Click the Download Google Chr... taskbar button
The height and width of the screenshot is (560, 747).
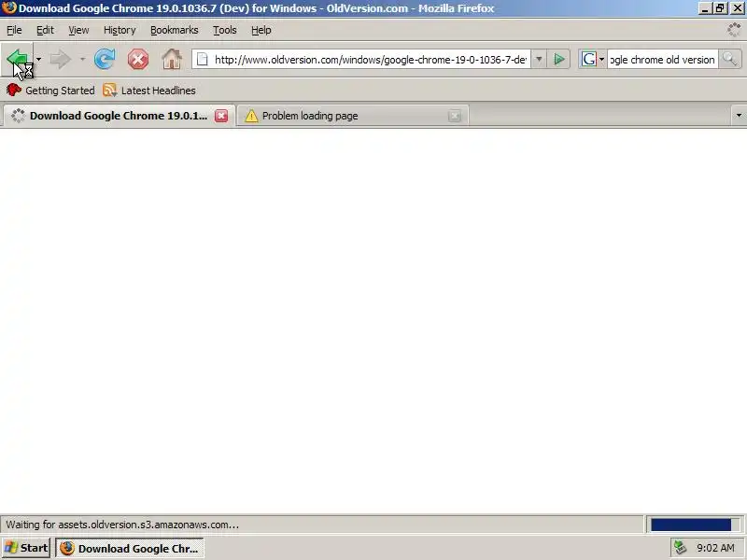pos(130,548)
